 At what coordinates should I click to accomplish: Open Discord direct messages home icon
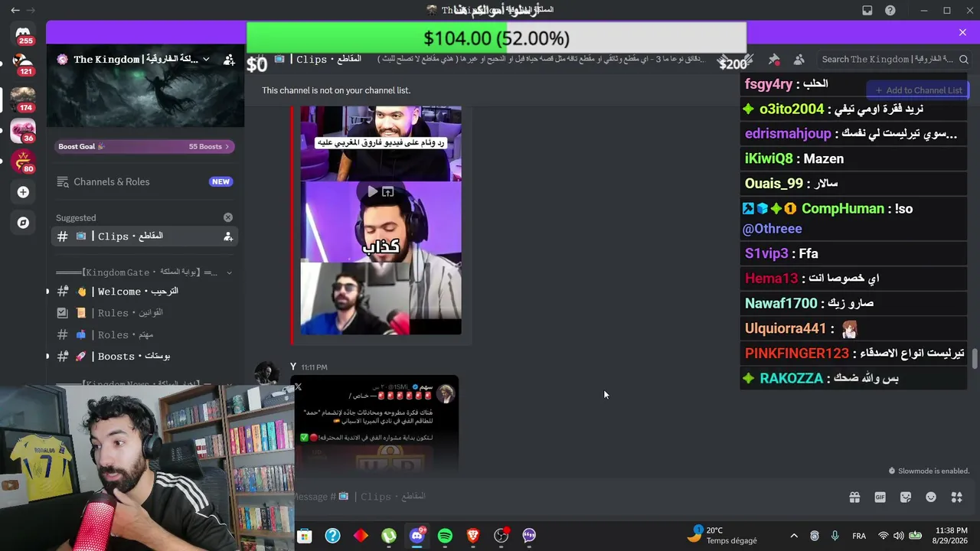[23, 34]
